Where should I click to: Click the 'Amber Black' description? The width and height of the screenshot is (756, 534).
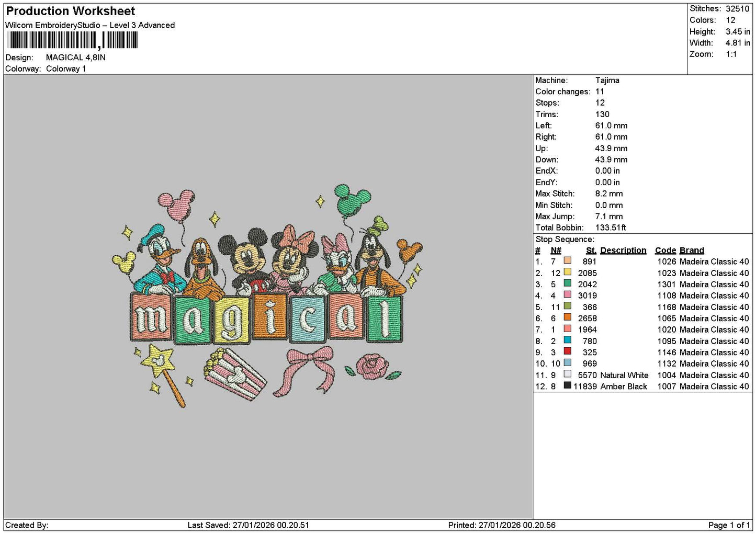click(x=624, y=387)
